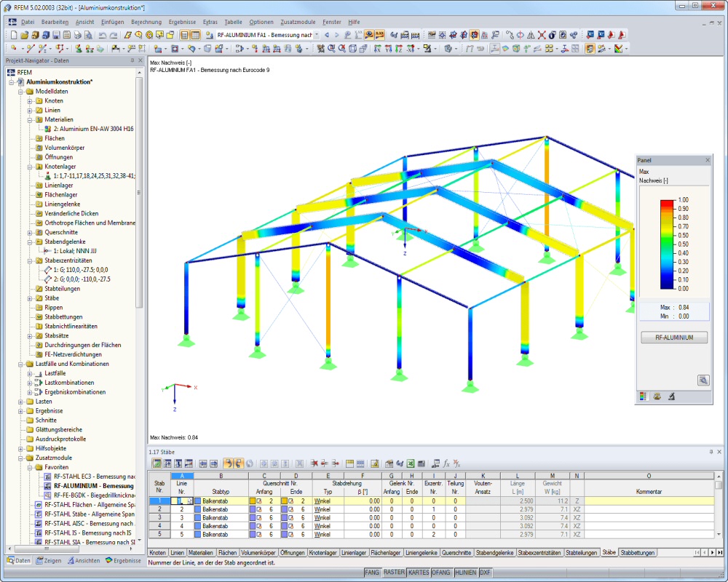Click the multicolor display settings icon
The width and height of the screenshot is (728, 582).
point(618,48)
